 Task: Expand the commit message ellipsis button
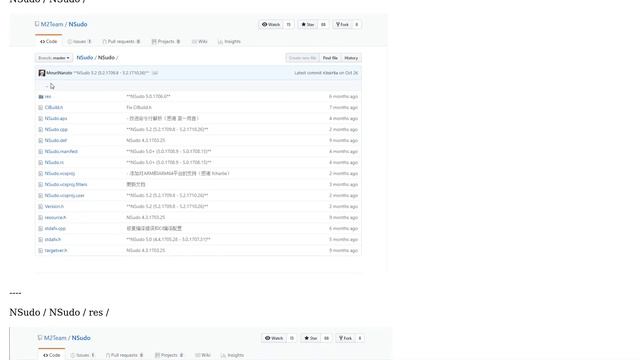pyautogui.click(x=155, y=73)
